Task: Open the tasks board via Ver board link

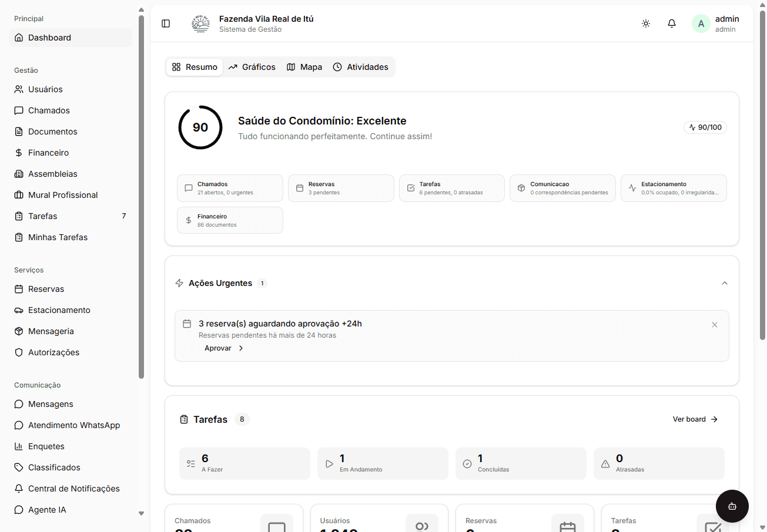Action: pyautogui.click(x=695, y=419)
